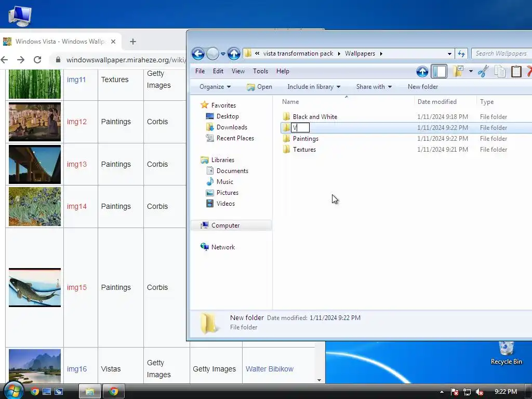Open the arrow next to folder options icon
Viewport: 532px width, 399px height.
(471, 71)
